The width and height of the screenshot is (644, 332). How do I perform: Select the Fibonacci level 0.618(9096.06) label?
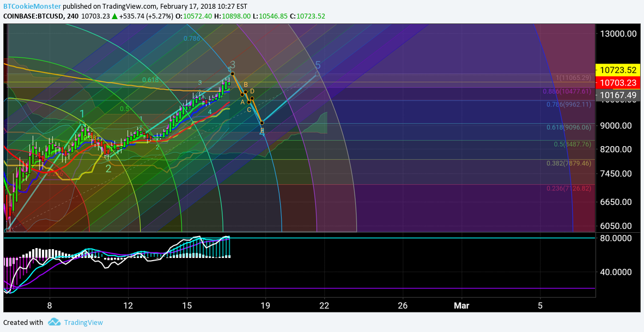tap(569, 128)
